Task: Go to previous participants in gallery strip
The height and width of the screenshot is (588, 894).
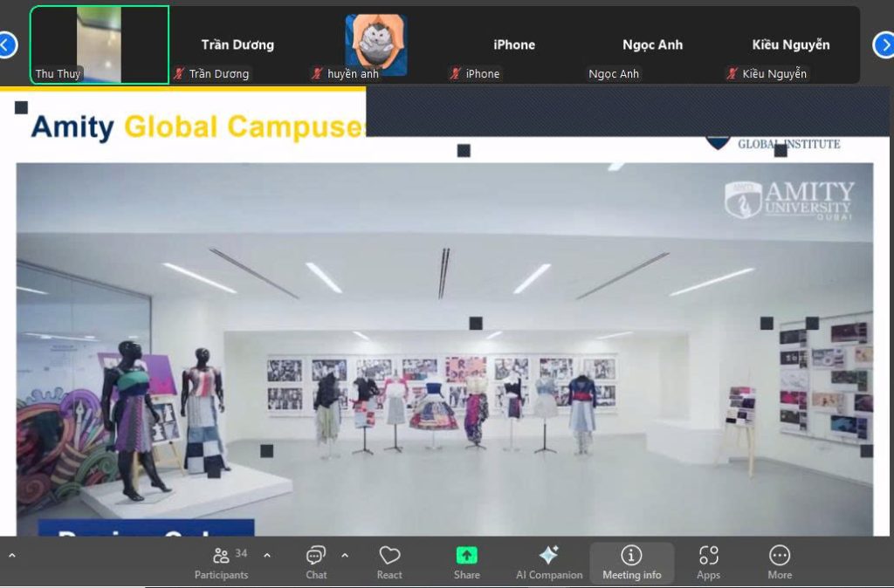Action: pyautogui.click(x=6, y=45)
